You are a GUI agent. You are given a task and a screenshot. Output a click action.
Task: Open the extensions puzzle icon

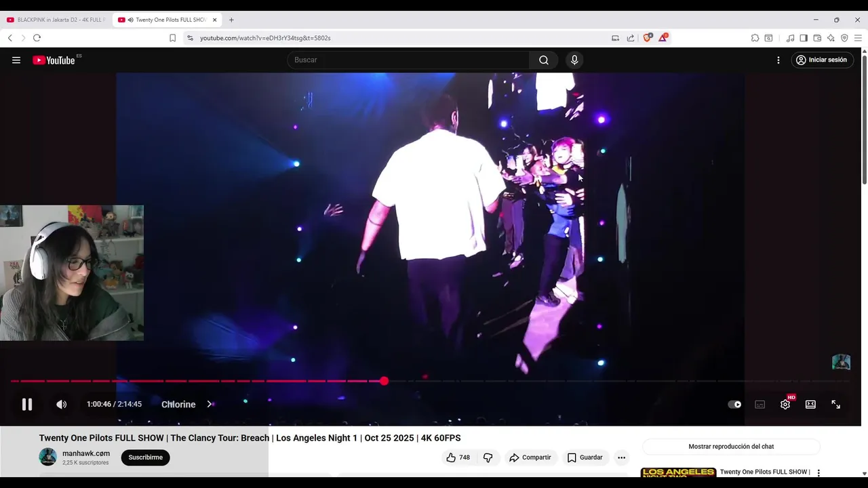[x=755, y=38]
